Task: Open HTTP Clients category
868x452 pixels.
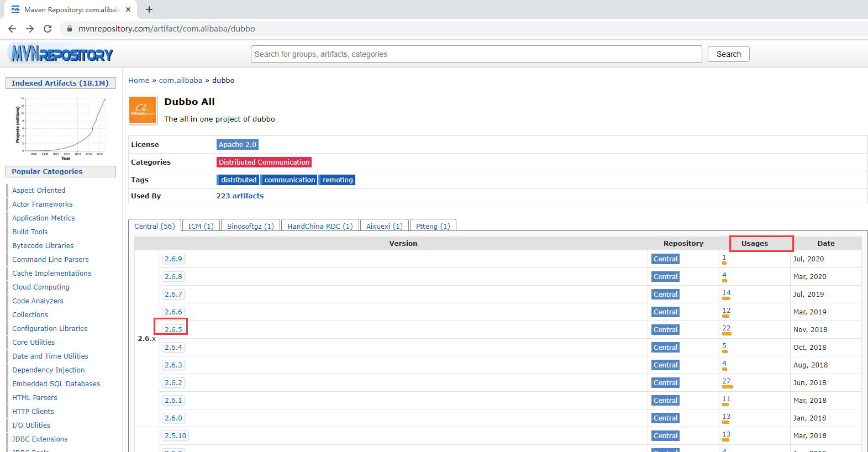Action: (33, 411)
